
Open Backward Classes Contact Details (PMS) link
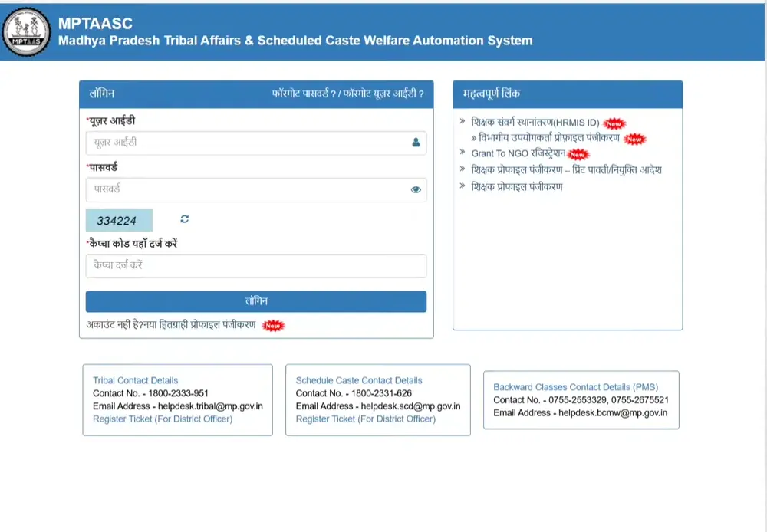click(576, 387)
